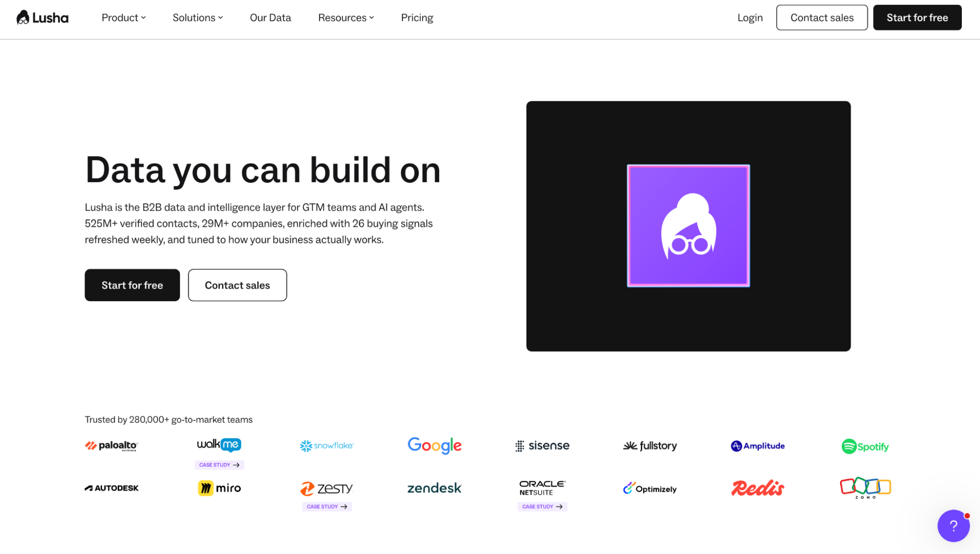Open the Oracle NetSuite case study link
The height and width of the screenshot is (554, 980).
542,506
